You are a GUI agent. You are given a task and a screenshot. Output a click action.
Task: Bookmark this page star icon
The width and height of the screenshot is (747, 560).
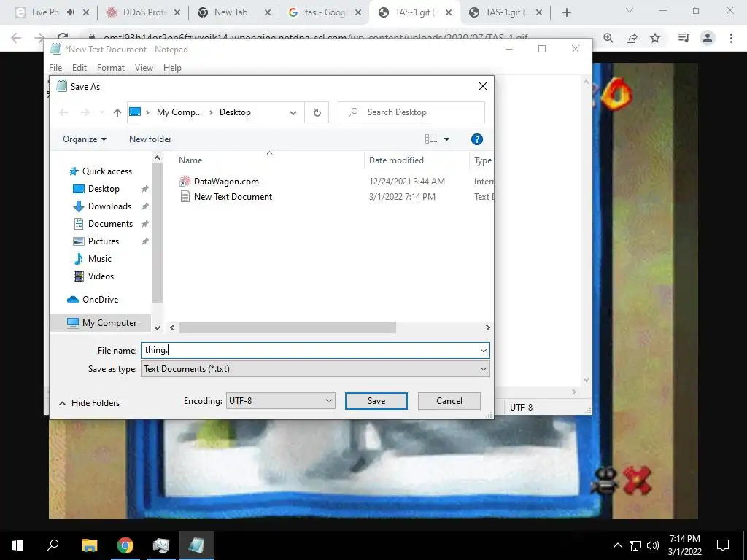(655, 38)
